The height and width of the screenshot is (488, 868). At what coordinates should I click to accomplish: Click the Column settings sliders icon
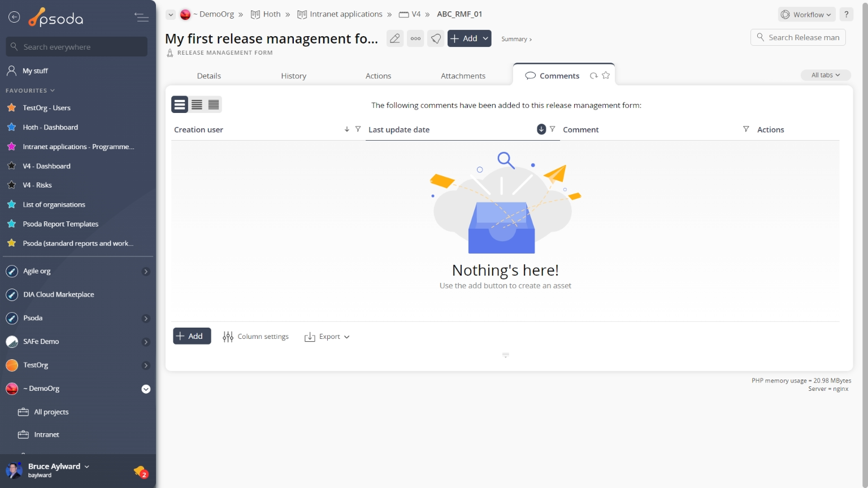click(x=228, y=337)
